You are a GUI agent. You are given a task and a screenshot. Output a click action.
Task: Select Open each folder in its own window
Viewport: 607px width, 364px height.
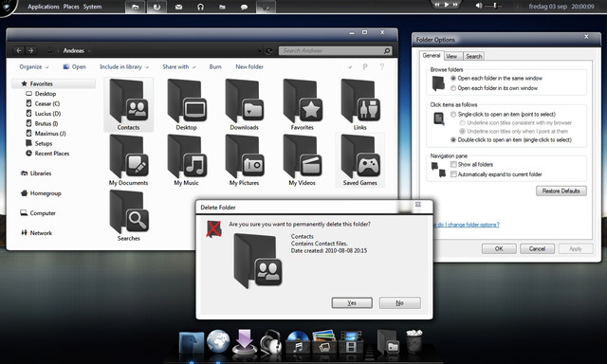click(453, 88)
